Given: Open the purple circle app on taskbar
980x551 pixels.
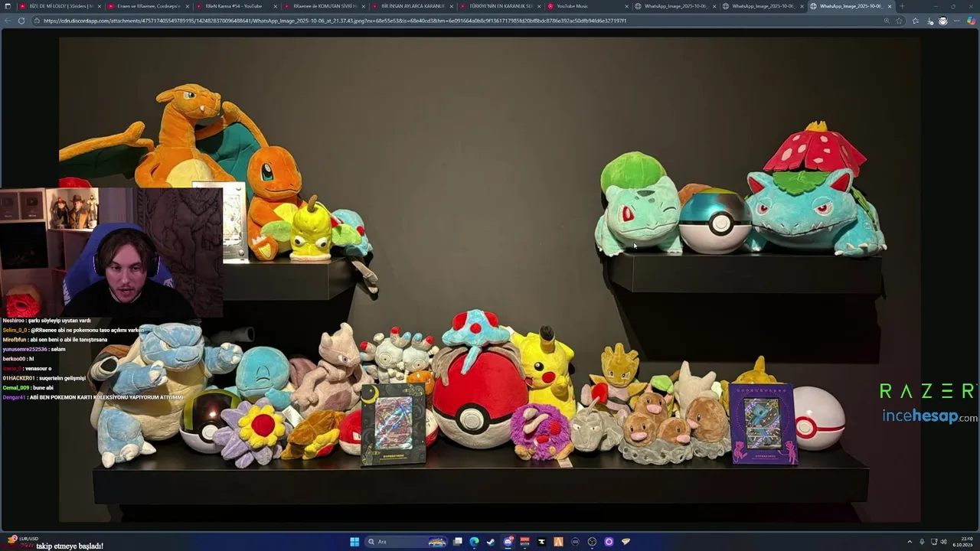Looking at the screenshot, I should 609,542.
